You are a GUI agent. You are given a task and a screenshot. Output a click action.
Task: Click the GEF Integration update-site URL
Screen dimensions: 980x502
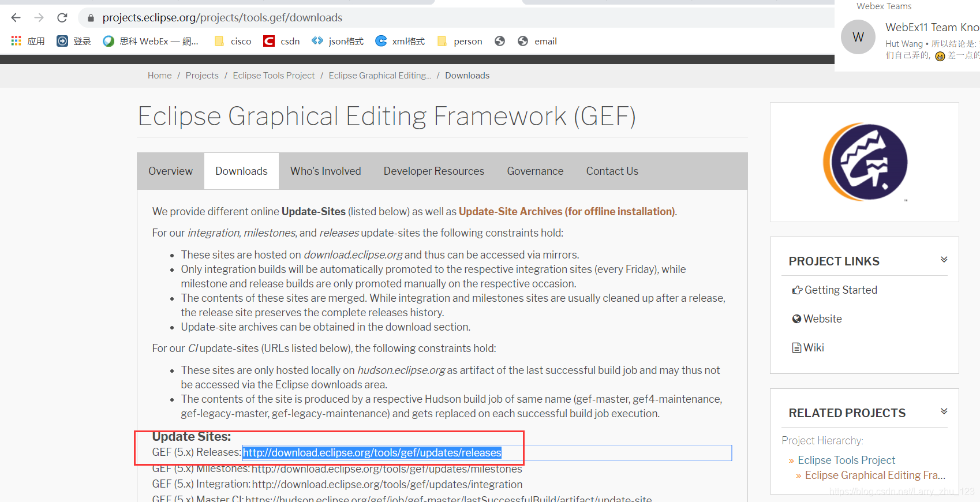point(387,485)
